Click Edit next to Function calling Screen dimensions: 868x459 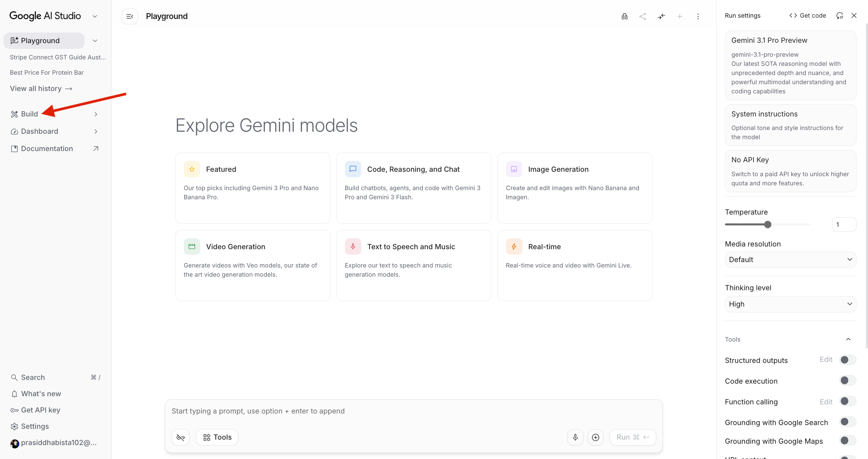click(x=826, y=402)
